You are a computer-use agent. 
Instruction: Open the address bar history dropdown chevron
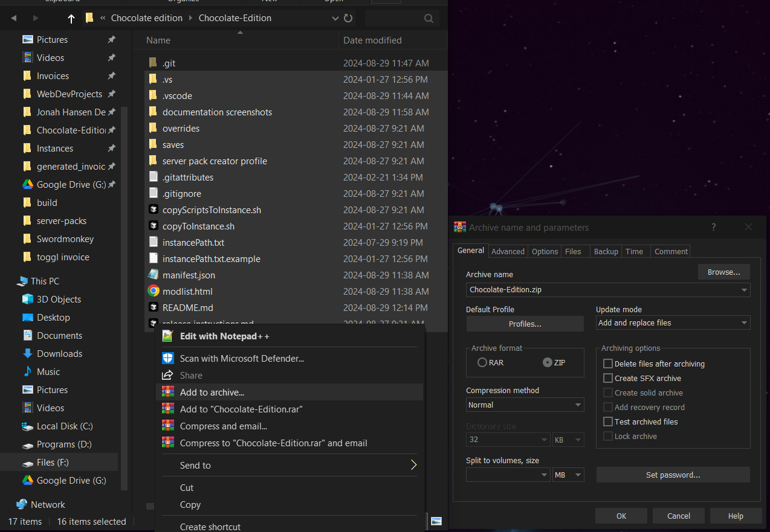coord(335,18)
